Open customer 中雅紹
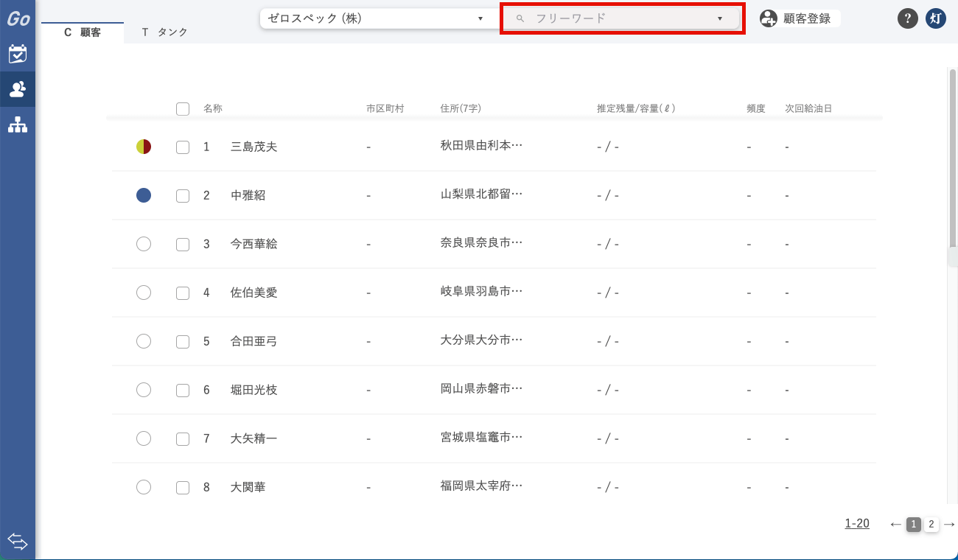The width and height of the screenshot is (958, 560). pos(248,195)
